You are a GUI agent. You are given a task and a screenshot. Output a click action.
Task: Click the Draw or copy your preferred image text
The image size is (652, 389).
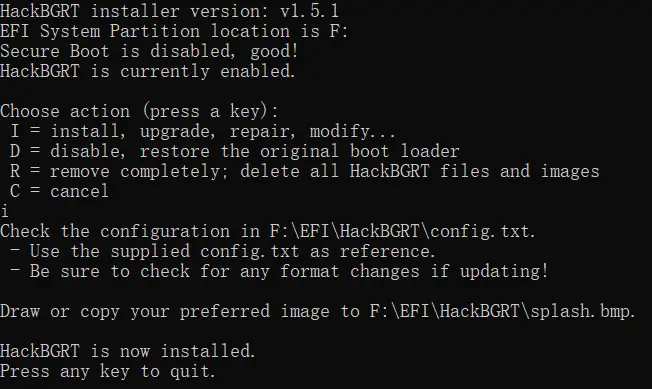[x=165, y=312]
